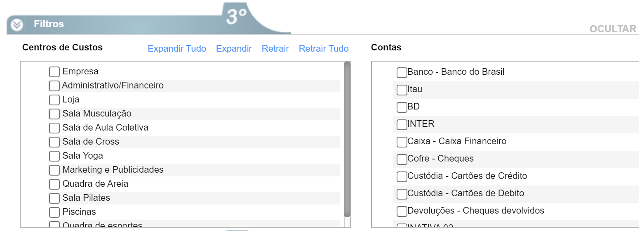Screen dimensions: 644x233
Task: Click the Expandir link
Action: (234, 49)
